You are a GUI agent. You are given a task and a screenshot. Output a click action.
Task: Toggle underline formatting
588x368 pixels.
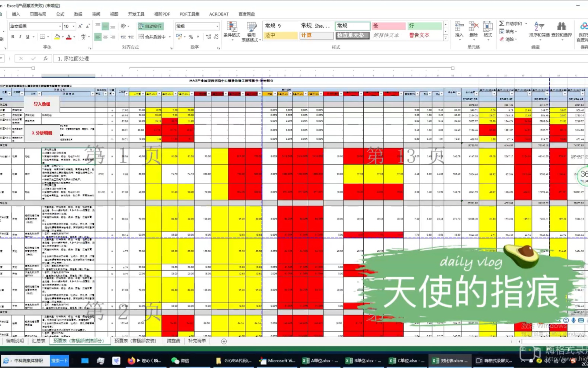28,37
